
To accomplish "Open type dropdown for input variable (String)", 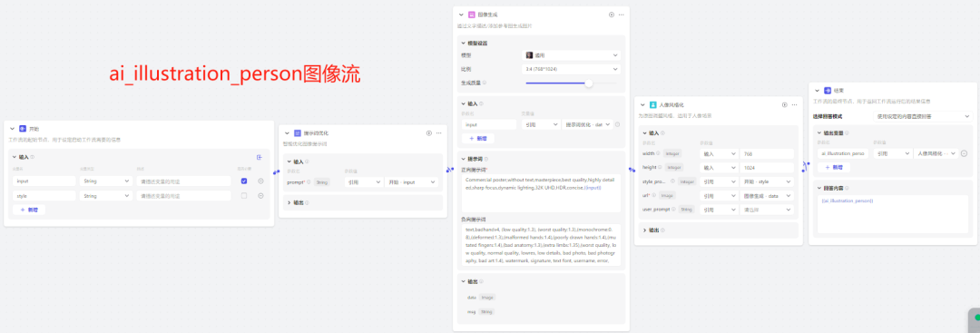I will [x=105, y=181].
